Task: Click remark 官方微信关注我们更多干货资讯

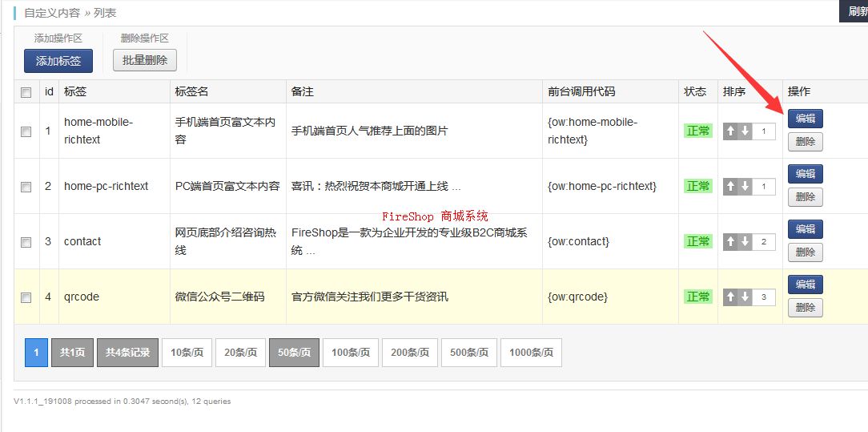Action: (369, 297)
